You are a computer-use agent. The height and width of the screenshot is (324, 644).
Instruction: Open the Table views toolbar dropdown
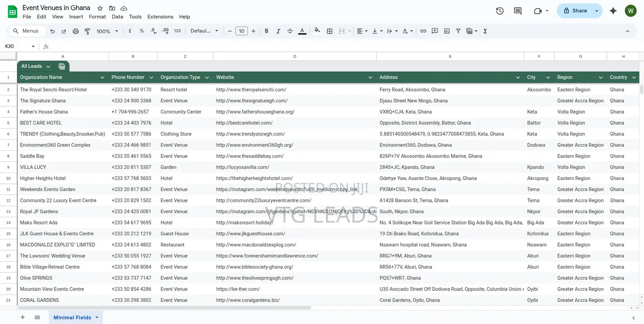tap(472, 31)
